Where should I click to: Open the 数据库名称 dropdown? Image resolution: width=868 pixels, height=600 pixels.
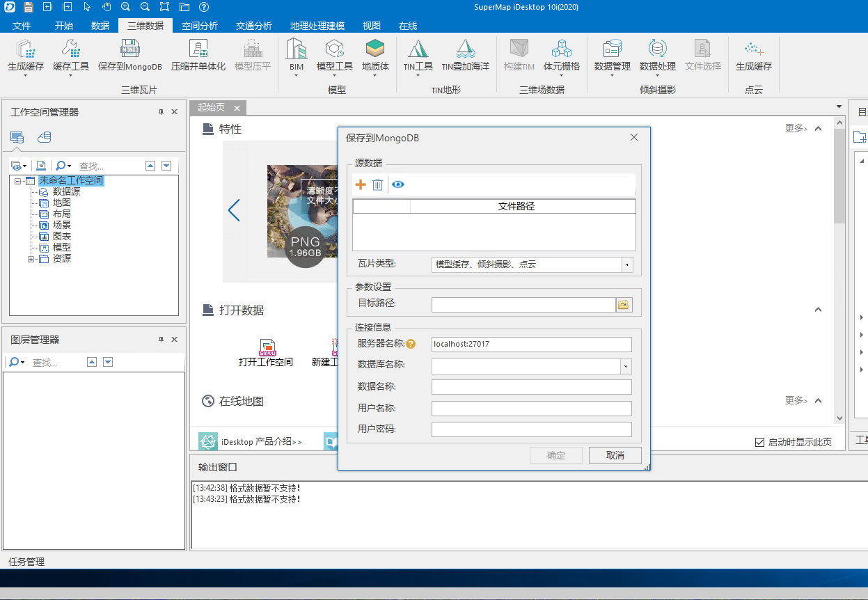pos(626,366)
